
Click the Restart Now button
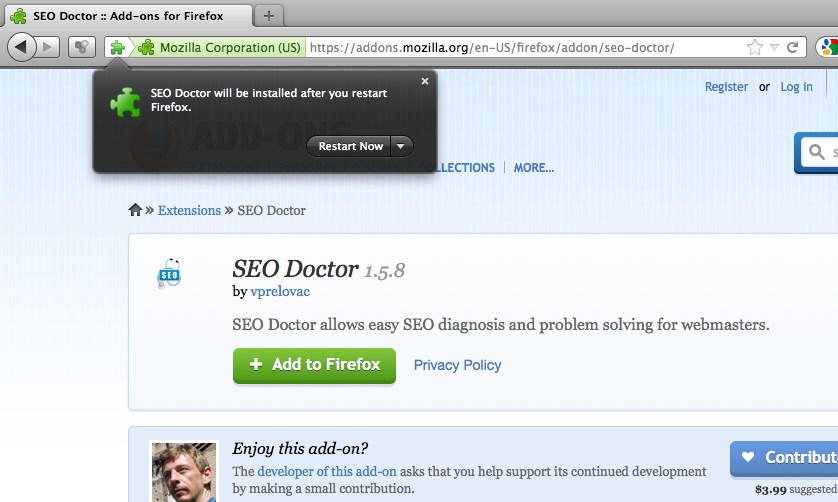(349, 146)
